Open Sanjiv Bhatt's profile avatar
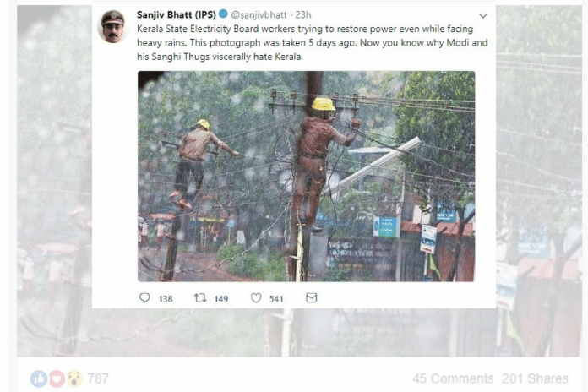This screenshot has height=392, width=588. pyautogui.click(x=112, y=26)
